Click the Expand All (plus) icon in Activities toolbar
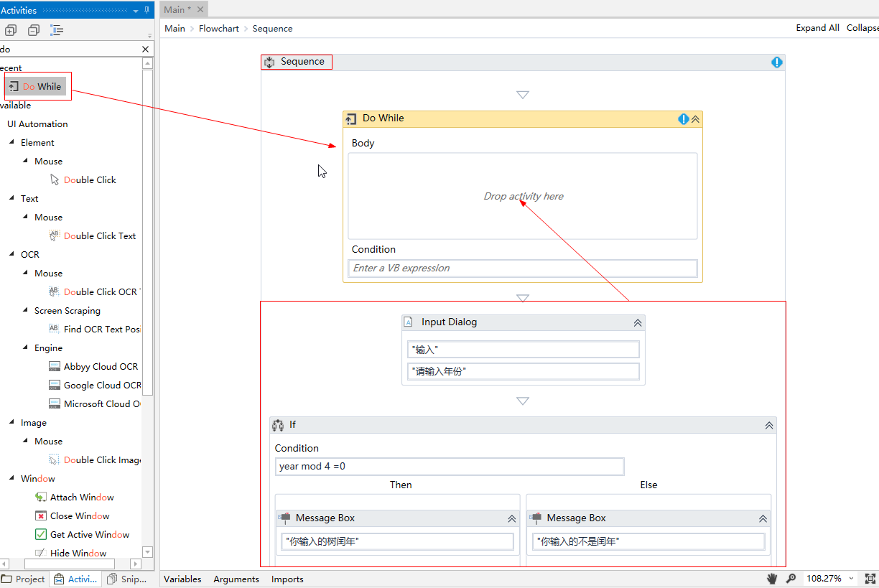The width and height of the screenshot is (879, 588). click(10, 30)
